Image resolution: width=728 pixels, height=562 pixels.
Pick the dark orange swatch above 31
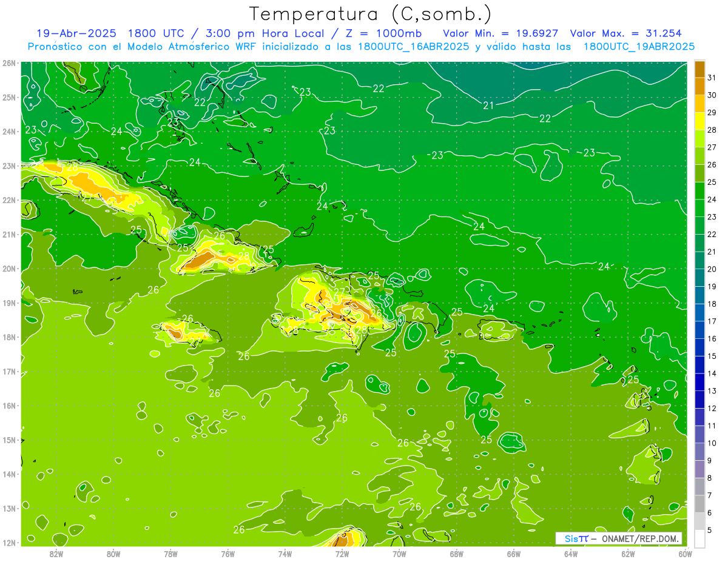point(699,69)
